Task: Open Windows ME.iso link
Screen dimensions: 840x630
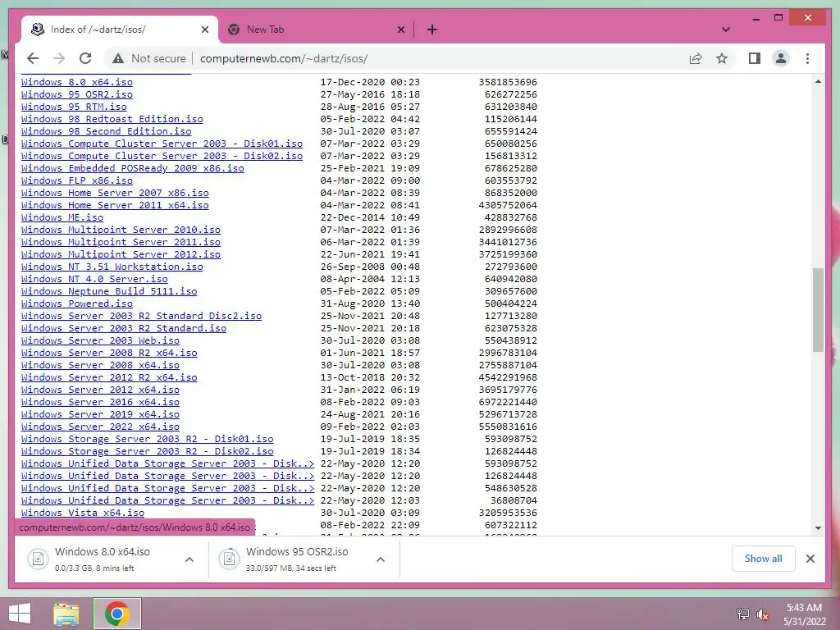Action: [x=62, y=217]
